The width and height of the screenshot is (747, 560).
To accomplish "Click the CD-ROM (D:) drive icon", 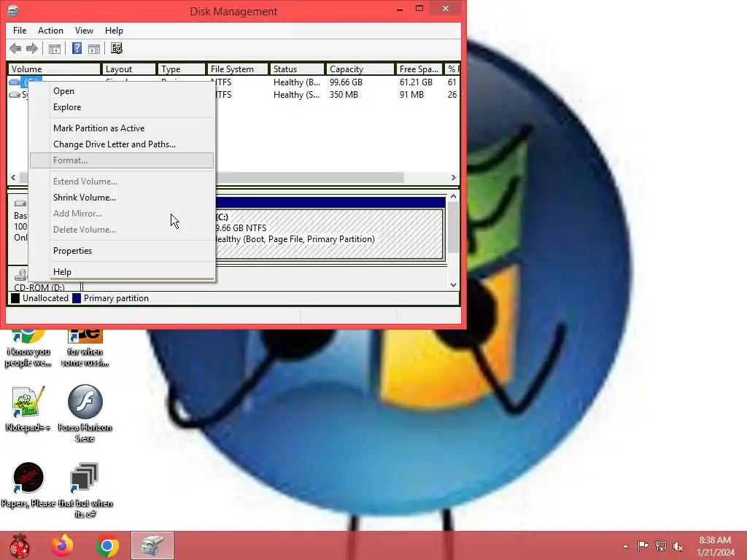I will [x=20, y=275].
